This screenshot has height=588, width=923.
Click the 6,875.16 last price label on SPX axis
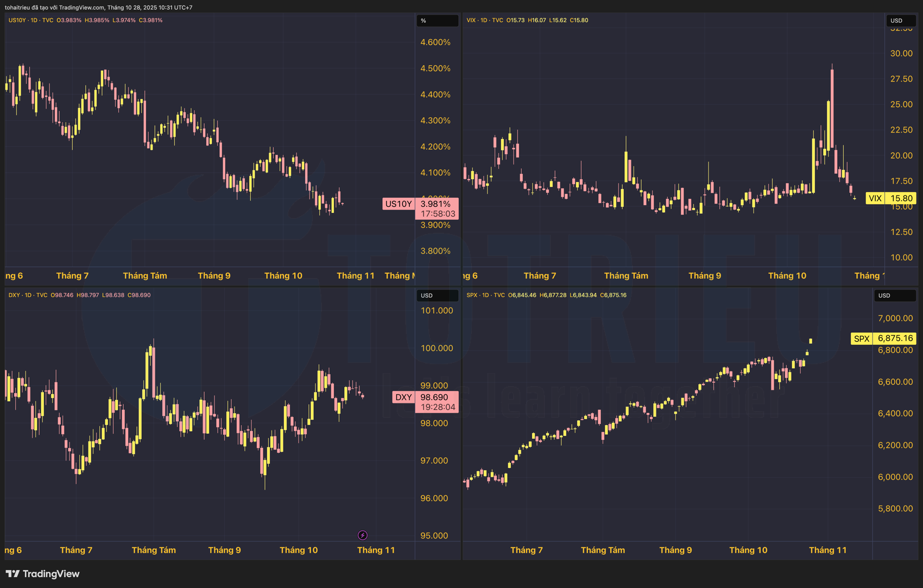click(x=895, y=338)
